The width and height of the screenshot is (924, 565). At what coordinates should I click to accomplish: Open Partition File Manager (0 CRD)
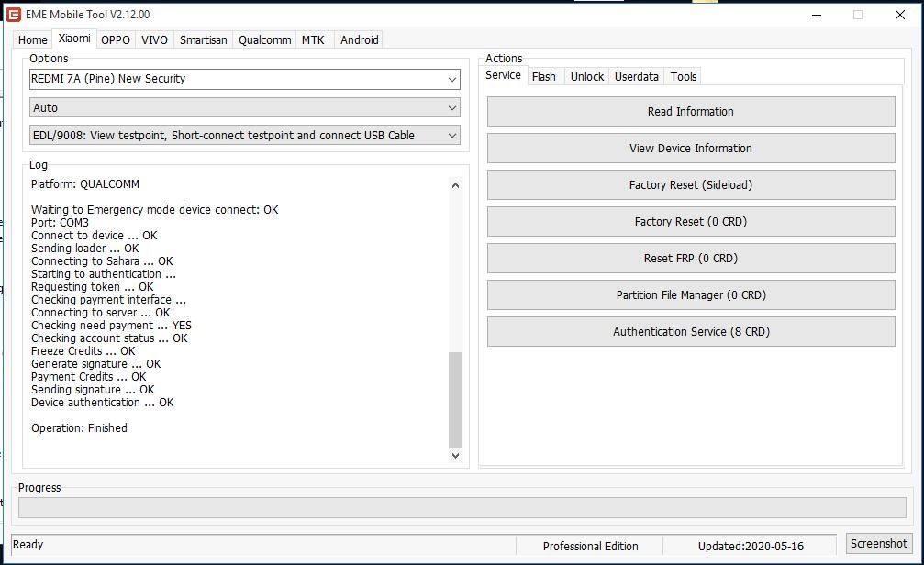[691, 294]
